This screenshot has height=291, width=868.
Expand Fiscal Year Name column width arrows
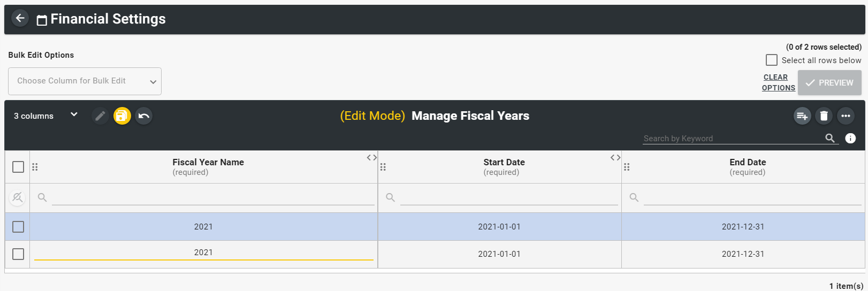point(372,157)
